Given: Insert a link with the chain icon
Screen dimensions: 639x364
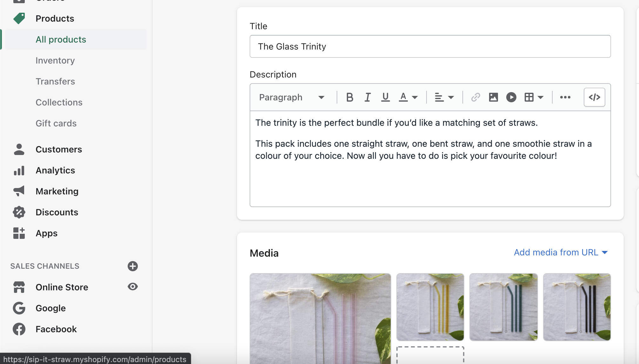Looking at the screenshot, I should click(475, 97).
